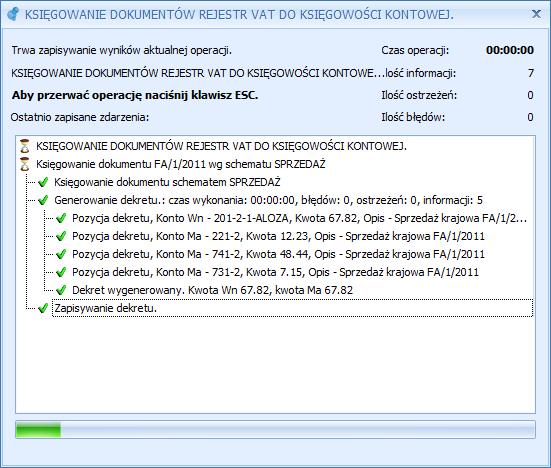This screenshot has height=468, width=551.
Task: Click green checkmark next to Księgowanie dokumentu schematem SPRZEDAŻ
Action: tap(43, 182)
